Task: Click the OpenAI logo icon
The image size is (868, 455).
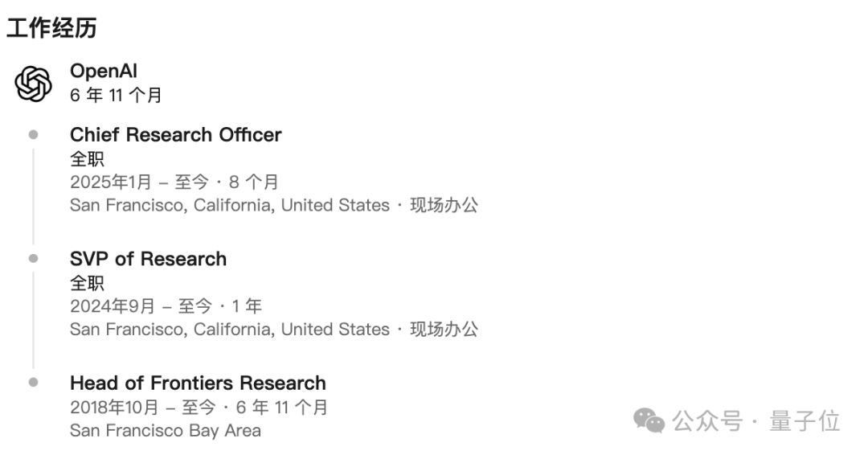Action: click(33, 84)
